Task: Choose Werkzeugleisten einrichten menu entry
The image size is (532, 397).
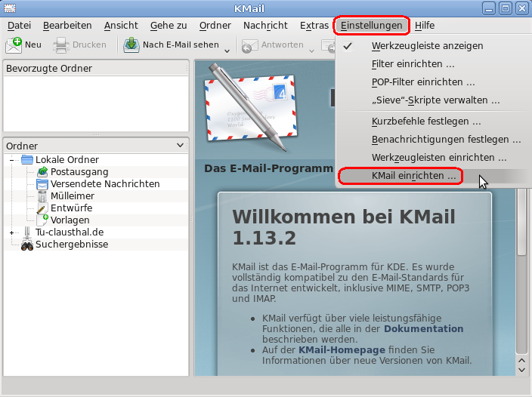Action: 433,158
